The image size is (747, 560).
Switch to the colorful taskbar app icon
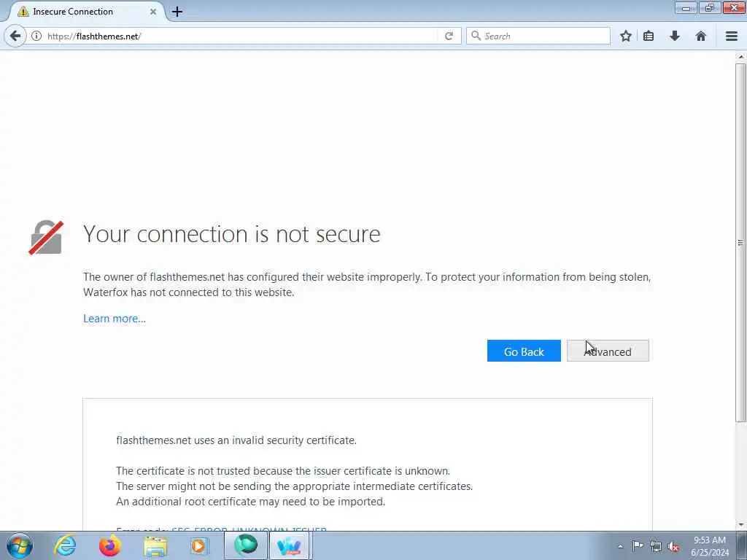tap(290, 545)
